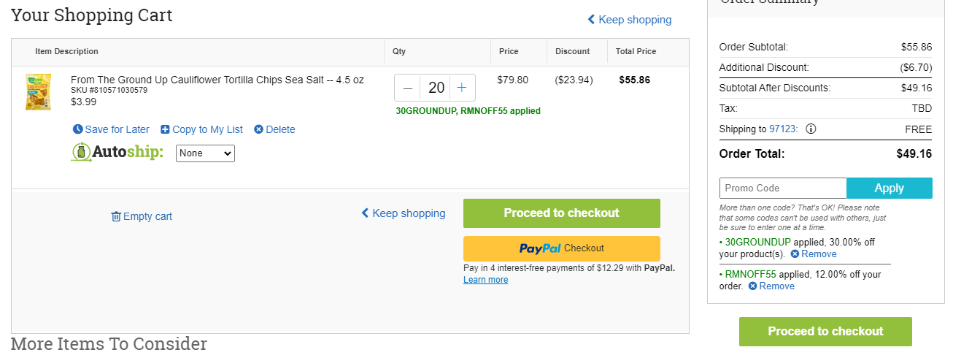Click the Promo Code input field
This screenshot has height=358, width=980.
783,188
